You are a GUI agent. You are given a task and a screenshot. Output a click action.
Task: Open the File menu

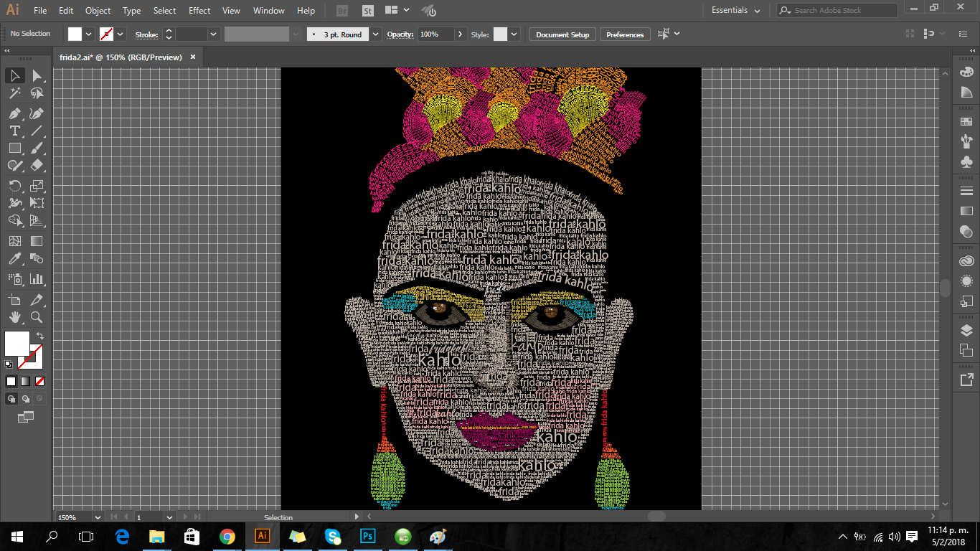point(40,10)
